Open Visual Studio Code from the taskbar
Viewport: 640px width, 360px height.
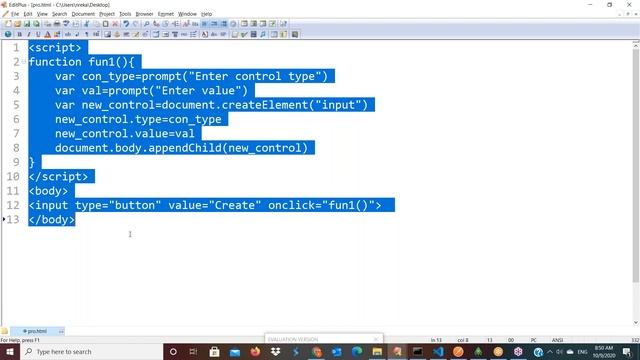click(x=438, y=351)
